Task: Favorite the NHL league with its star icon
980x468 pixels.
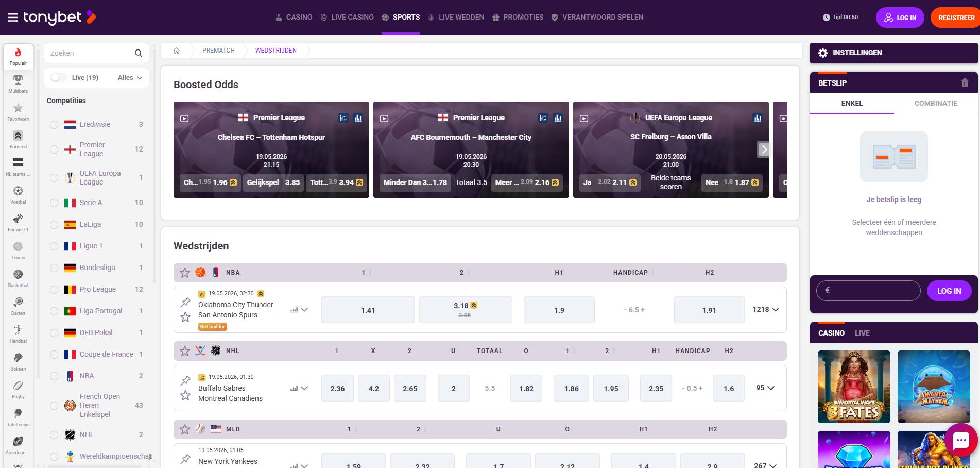Action: (184, 351)
